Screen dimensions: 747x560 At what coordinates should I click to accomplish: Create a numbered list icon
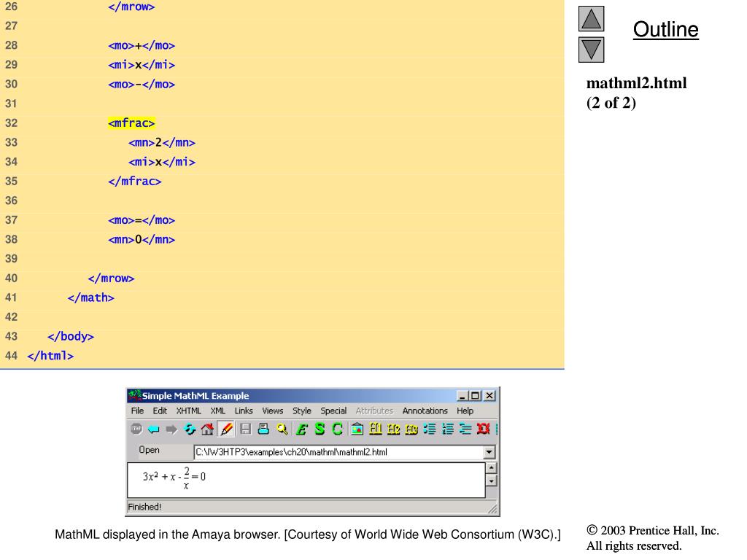(447, 429)
